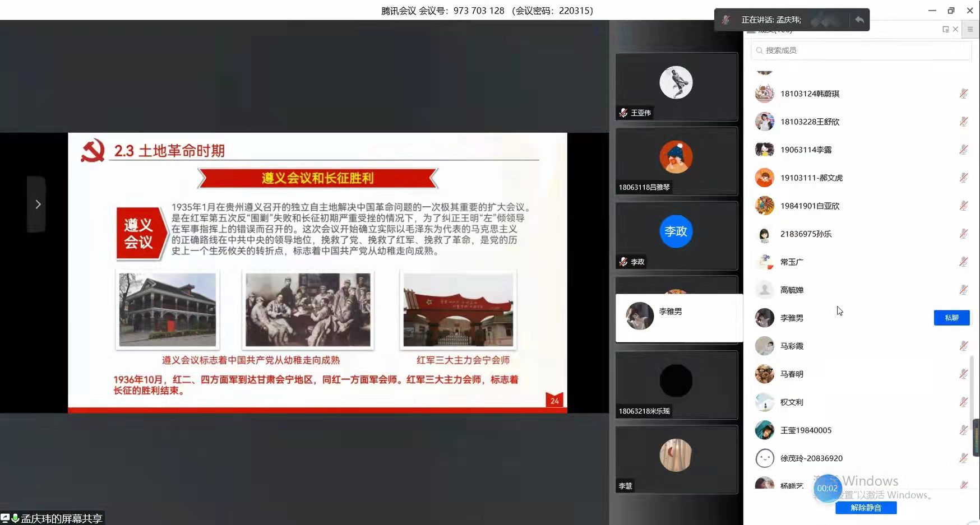Click 私聊 button for 李雅男
The image size is (980, 525).
click(x=951, y=318)
